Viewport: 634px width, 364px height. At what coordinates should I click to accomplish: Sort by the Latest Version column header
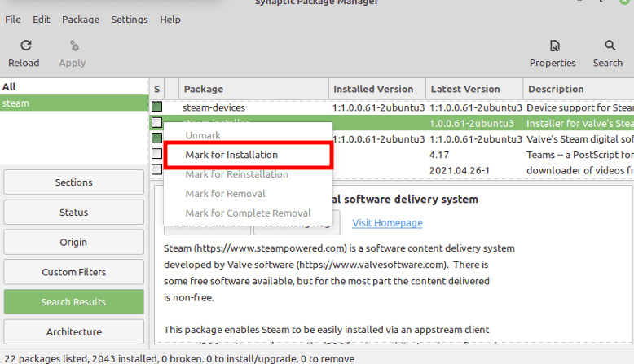click(x=474, y=89)
